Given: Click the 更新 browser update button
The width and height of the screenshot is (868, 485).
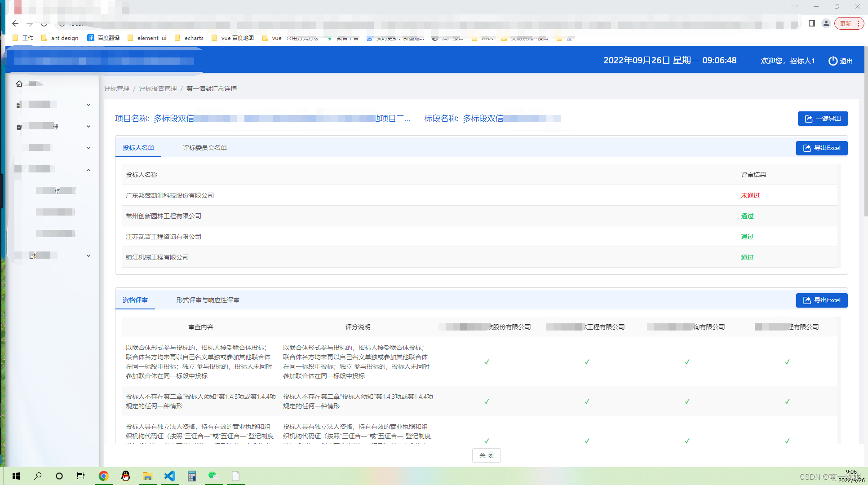Looking at the screenshot, I should point(849,23).
